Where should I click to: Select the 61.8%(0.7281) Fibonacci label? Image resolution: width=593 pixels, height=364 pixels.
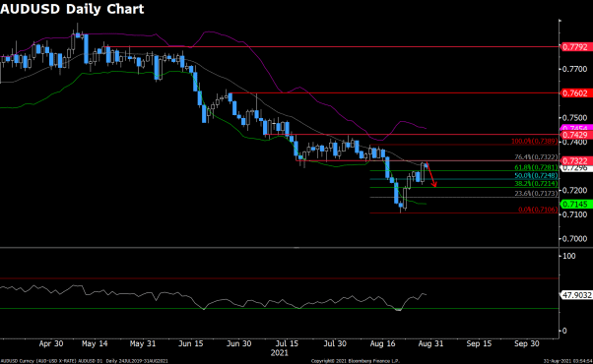point(536,167)
